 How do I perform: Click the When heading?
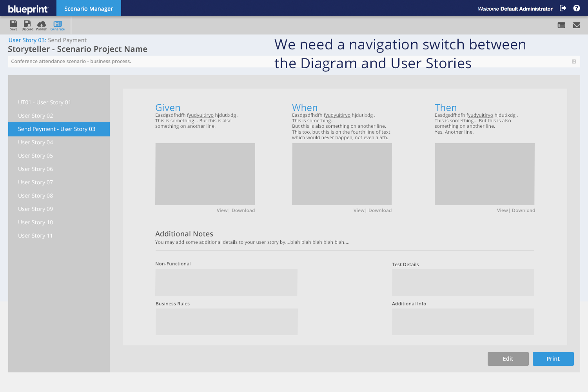(305, 107)
